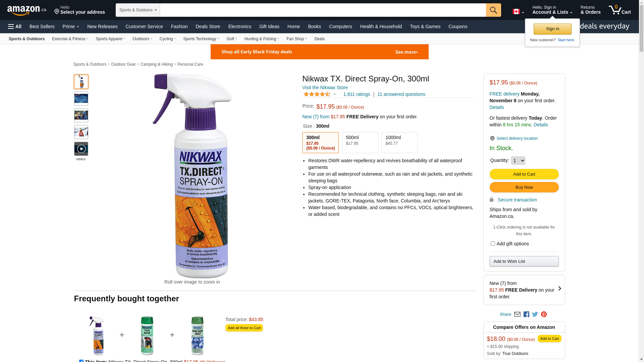644x362 pixels.
Task: Select the 1000ml size option
Action: tap(399, 142)
